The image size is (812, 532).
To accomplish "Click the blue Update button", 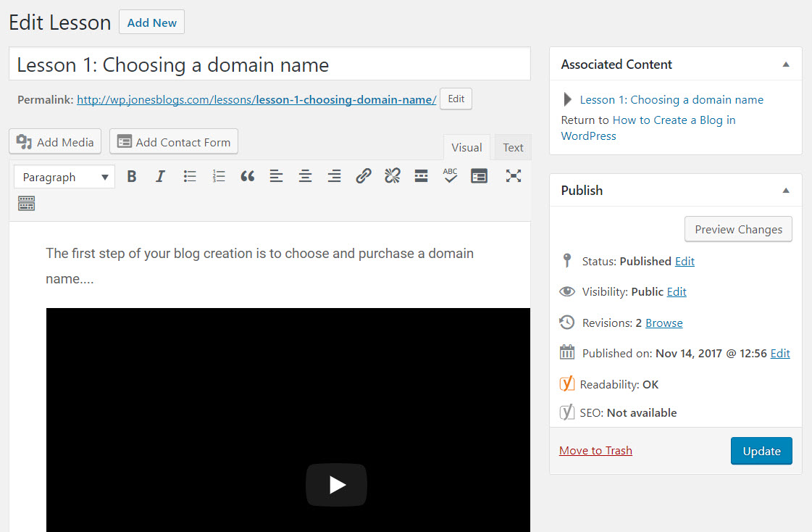I will [761, 452].
